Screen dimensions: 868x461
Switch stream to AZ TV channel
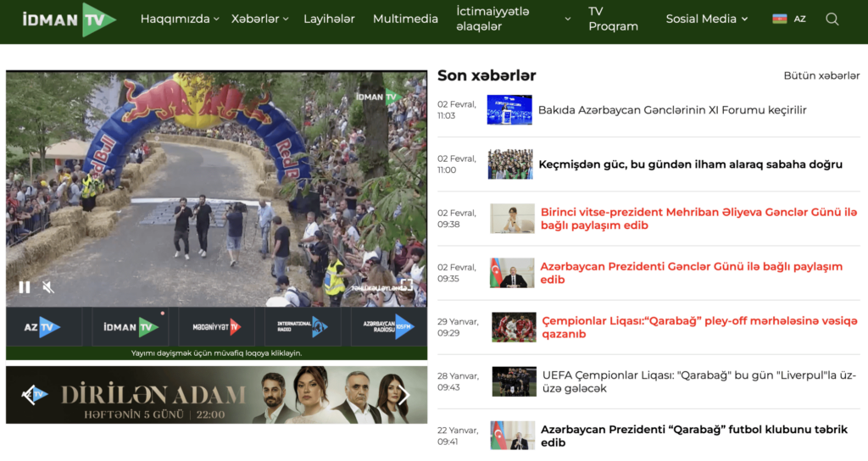tap(44, 327)
